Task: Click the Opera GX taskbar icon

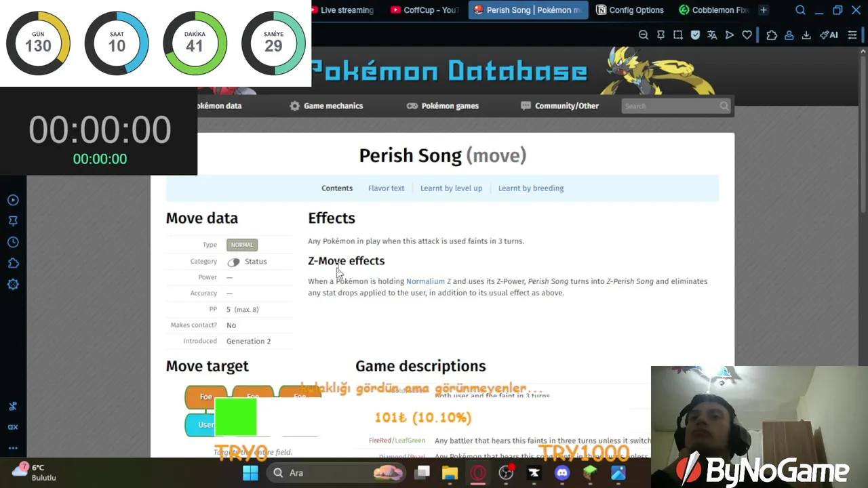Action: click(x=478, y=473)
